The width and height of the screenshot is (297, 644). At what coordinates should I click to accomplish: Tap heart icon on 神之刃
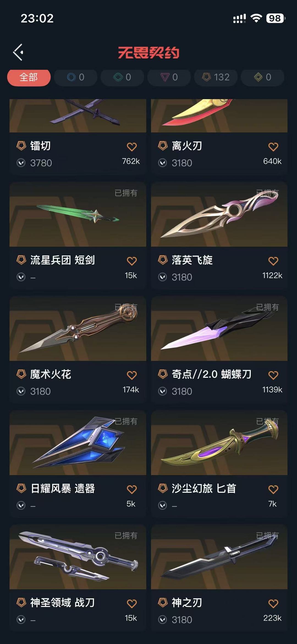(x=273, y=604)
